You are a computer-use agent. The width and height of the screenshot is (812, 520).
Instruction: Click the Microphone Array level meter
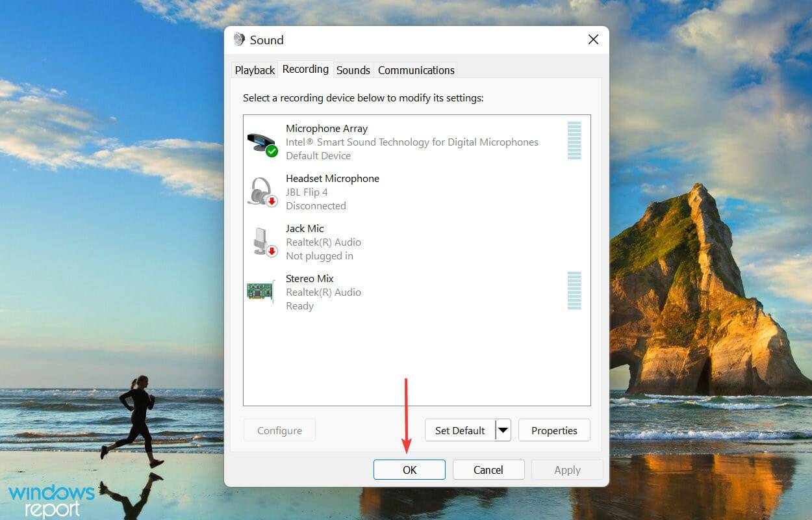[574, 140]
